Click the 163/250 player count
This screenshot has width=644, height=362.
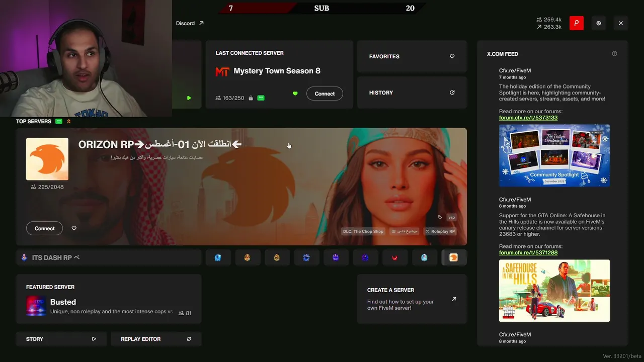click(229, 98)
